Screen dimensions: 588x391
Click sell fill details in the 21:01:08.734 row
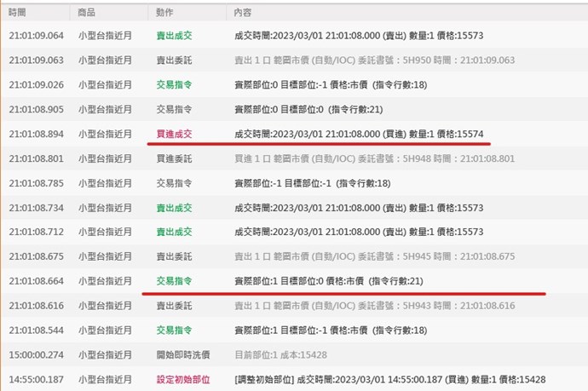[x=359, y=208]
